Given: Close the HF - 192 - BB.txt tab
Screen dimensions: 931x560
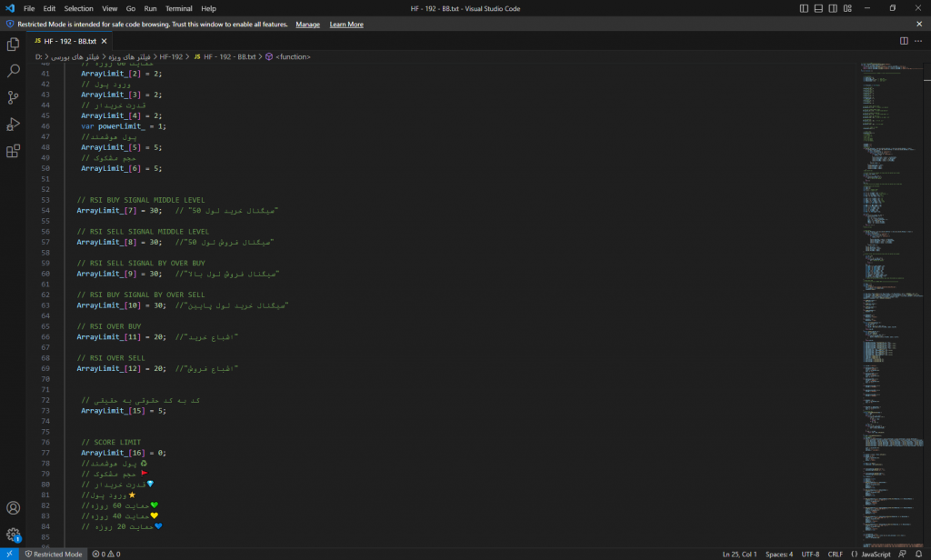Looking at the screenshot, I should click(x=105, y=41).
